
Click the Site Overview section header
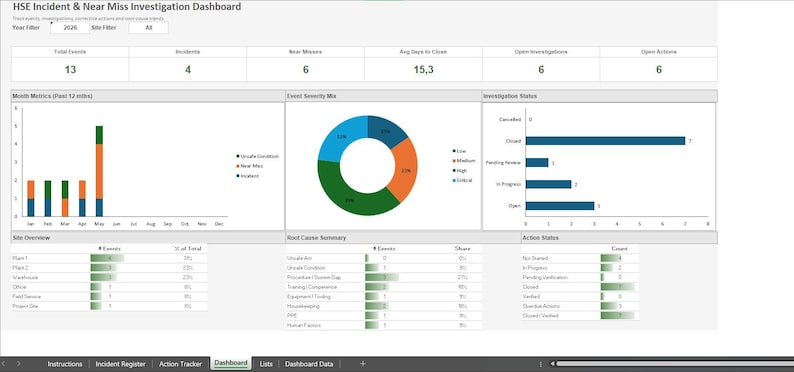[148, 237]
